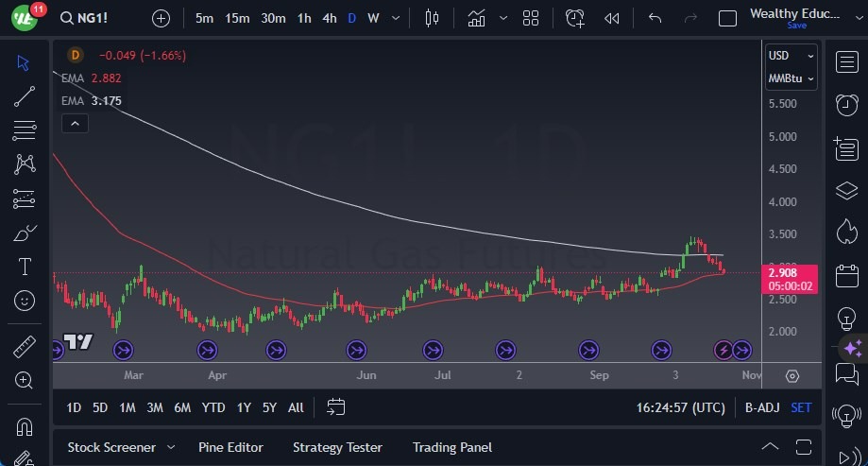
Task: Set the chart range to YTD
Action: (213, 407)
